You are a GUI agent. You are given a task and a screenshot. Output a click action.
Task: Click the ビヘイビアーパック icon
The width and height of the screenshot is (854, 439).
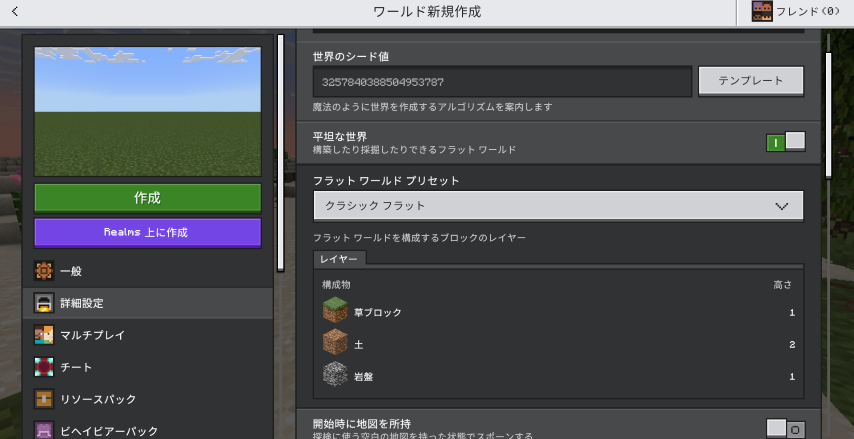click(44, 430)
